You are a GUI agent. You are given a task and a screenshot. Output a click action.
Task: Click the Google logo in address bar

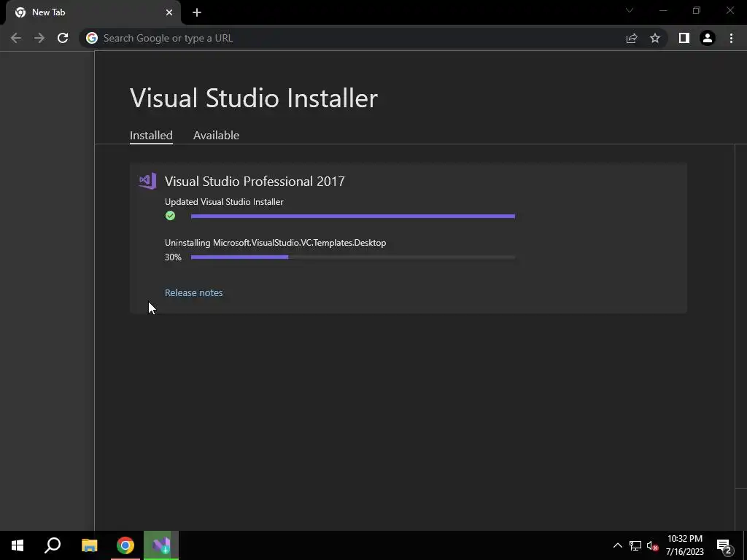pos(92,38)
